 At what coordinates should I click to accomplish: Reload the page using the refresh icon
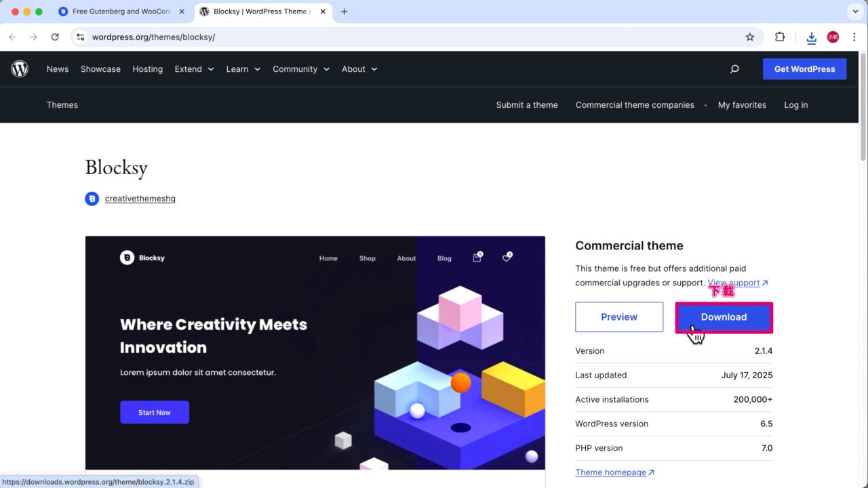click(55, 37)
